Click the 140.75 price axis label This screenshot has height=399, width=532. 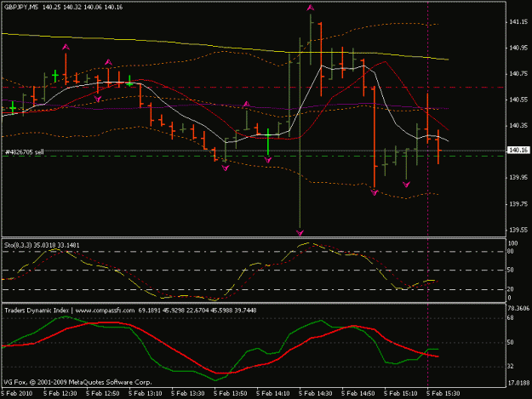coord(518,74)
